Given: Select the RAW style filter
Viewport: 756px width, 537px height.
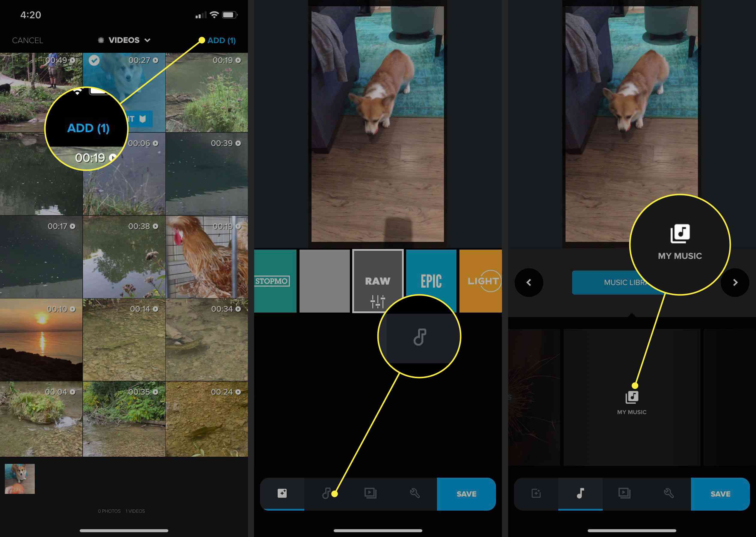Looking at the screenshot, I should [x=378, y=281].
